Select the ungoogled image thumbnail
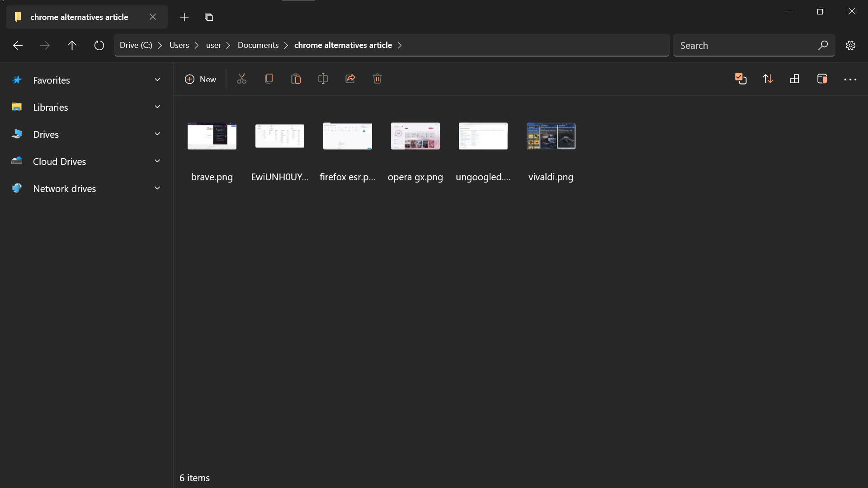This screenshot has height=488, width=868. (x=483, y=136)
